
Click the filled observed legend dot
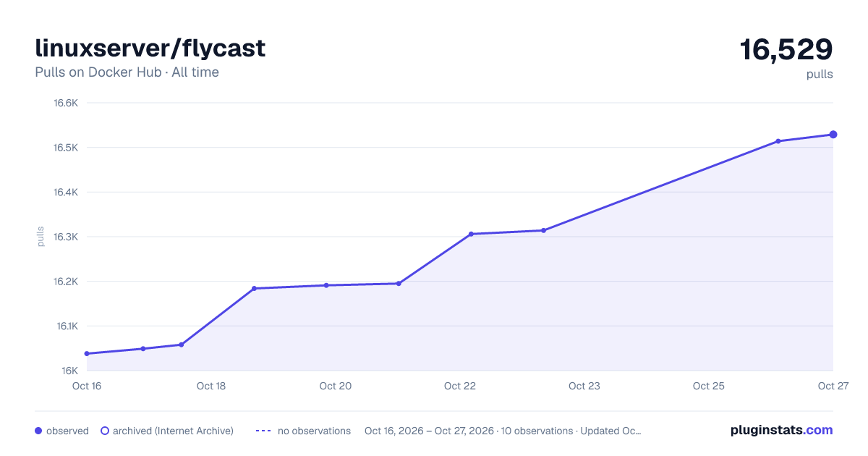(x=38, y=431)
